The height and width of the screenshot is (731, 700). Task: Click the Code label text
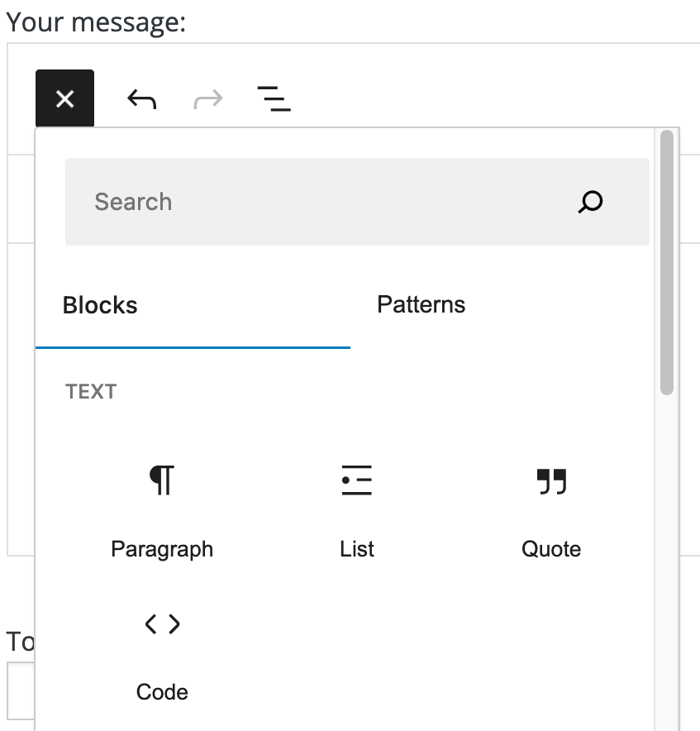(162, 691)
